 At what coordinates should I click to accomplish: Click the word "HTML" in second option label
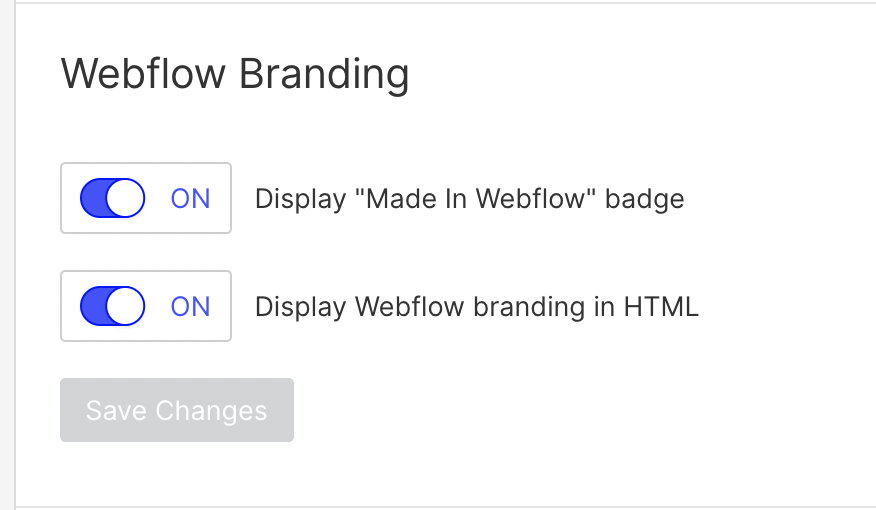(x=660, y=307)
